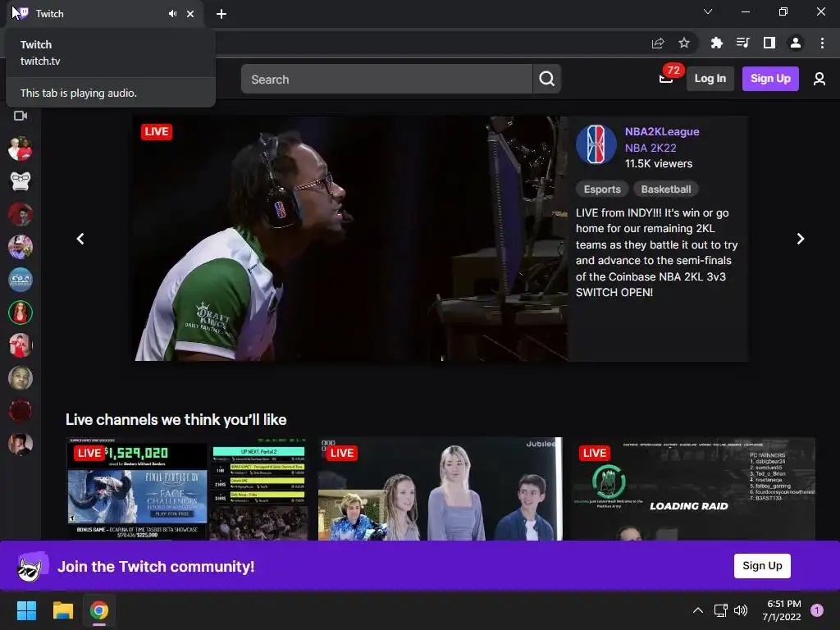Open the third sidebar channel avatar with red background
840x630 pixels.
tap(21, 214)
